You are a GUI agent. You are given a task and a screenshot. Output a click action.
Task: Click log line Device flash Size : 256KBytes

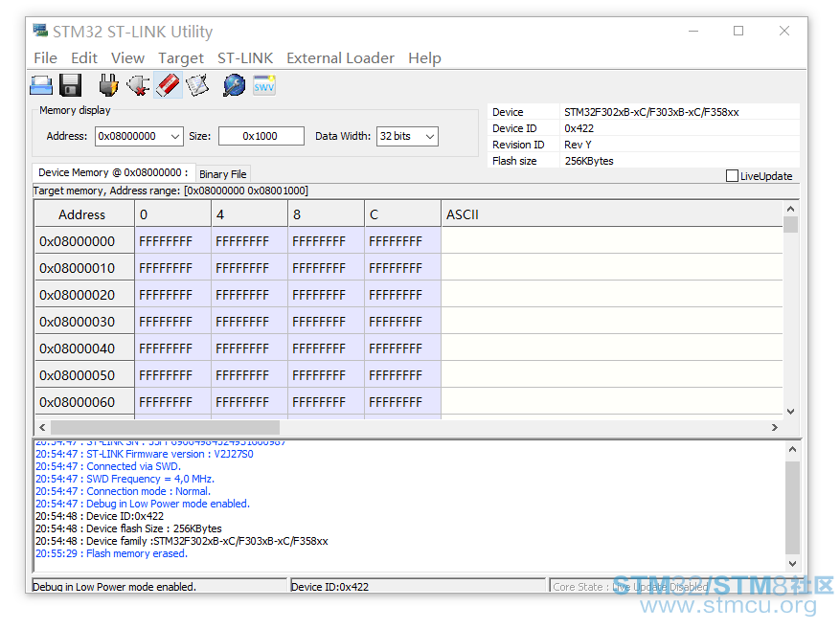pos(128,528)
